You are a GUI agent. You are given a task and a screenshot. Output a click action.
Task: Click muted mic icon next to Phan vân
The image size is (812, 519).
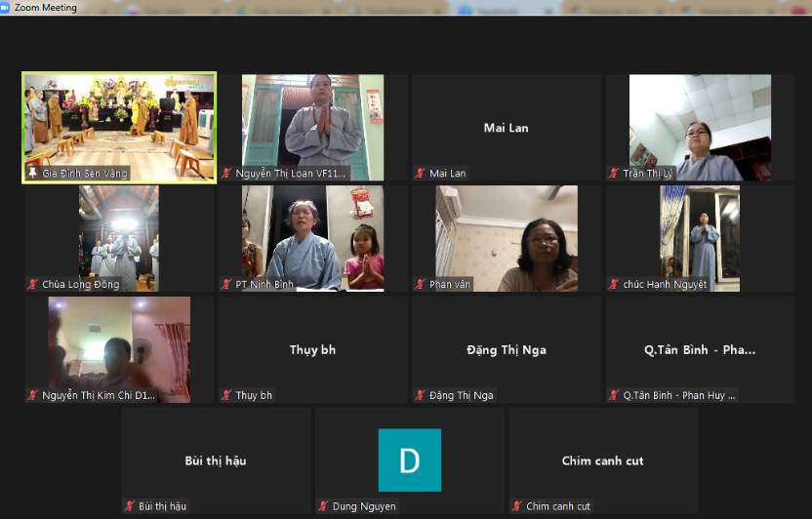pyautogui.click(x=420, y=285)
